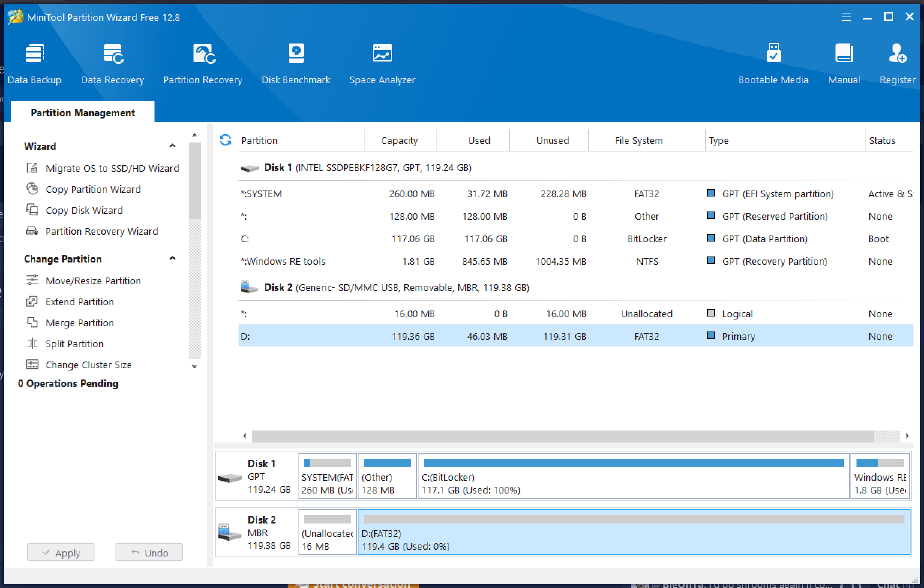Launch the Data Recovery tool
The height and width of the screenshot is (588, 924).
tap(112, 64)
